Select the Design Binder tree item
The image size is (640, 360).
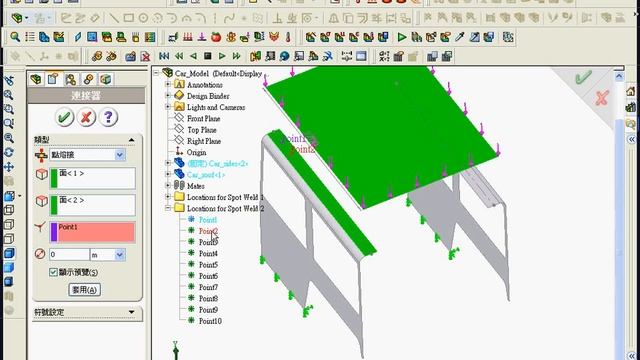click(208, 96)
